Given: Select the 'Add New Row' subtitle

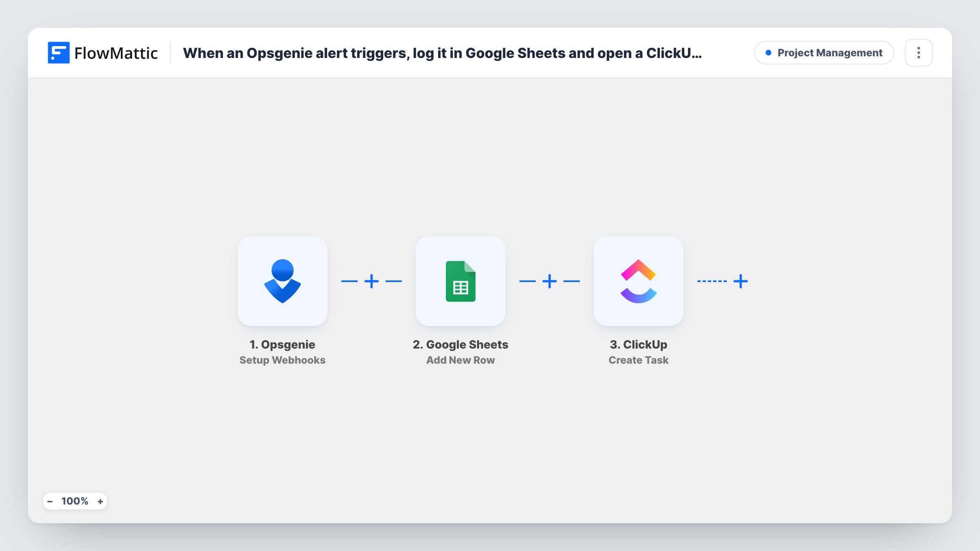Looking at the screenshot, I should point(460,360).
